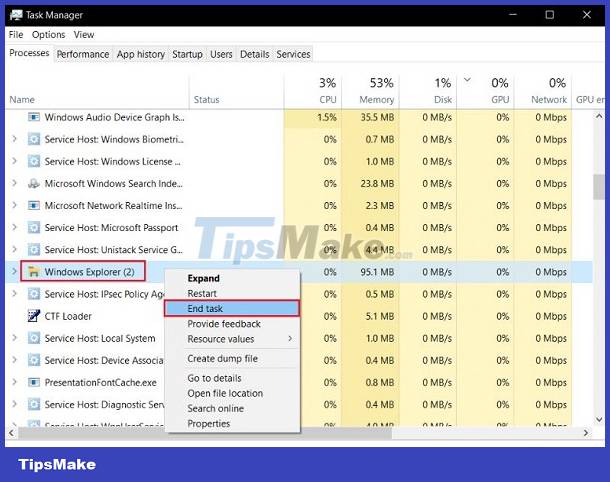Click the Service Host: Unistack Service gear icon
610x482 pixels.
coord(34,250)
